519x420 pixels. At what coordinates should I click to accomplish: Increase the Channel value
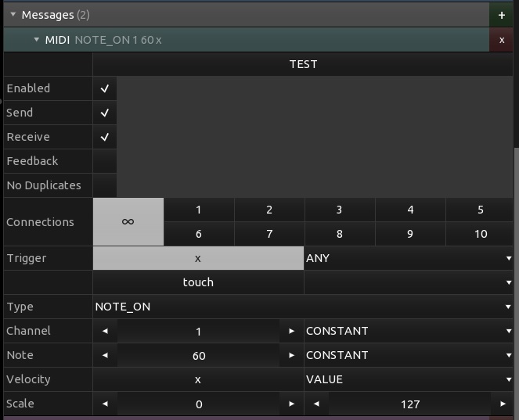292,331
